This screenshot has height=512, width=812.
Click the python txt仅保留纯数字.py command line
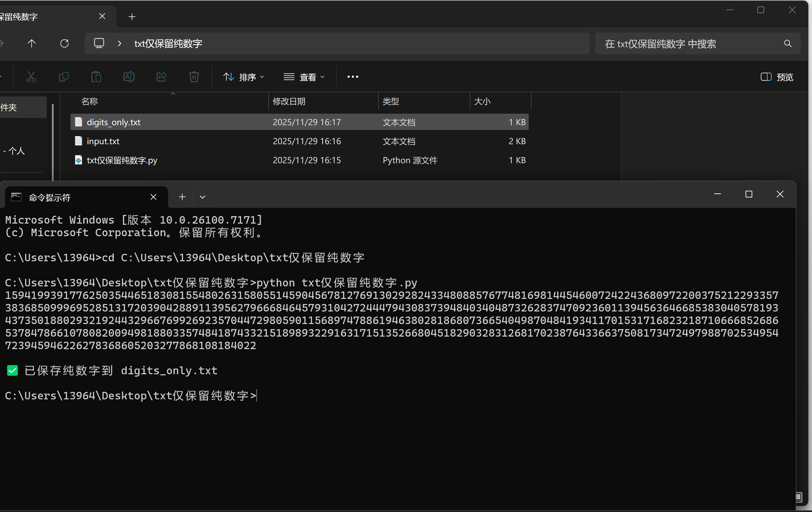337,283
